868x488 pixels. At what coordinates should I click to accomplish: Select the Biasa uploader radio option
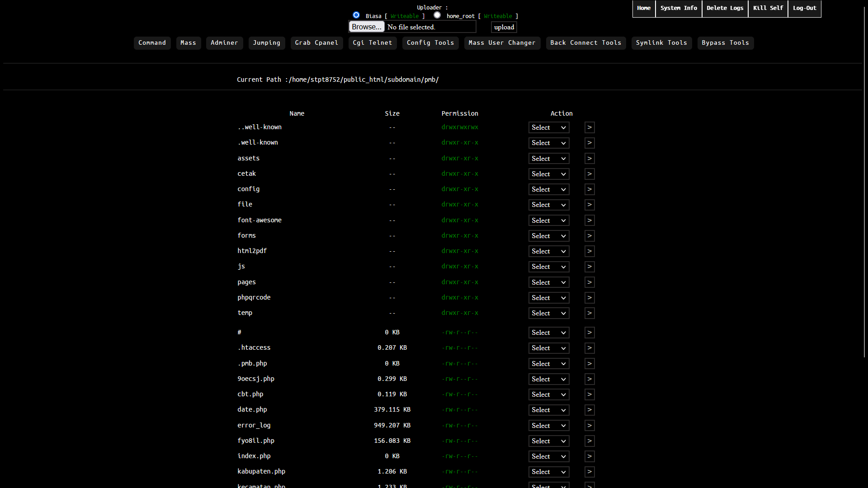tap(356, 15)
